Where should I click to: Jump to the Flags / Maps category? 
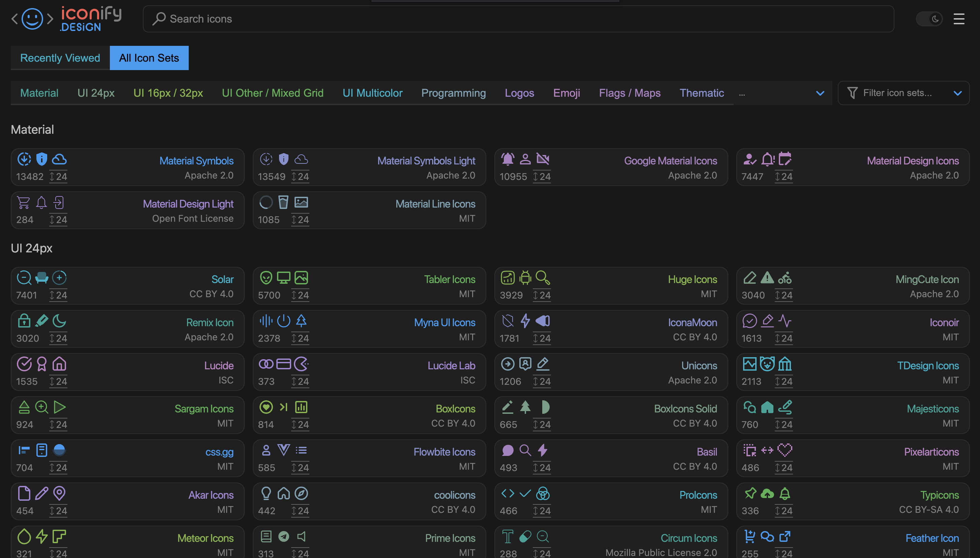tap(630, 93)
